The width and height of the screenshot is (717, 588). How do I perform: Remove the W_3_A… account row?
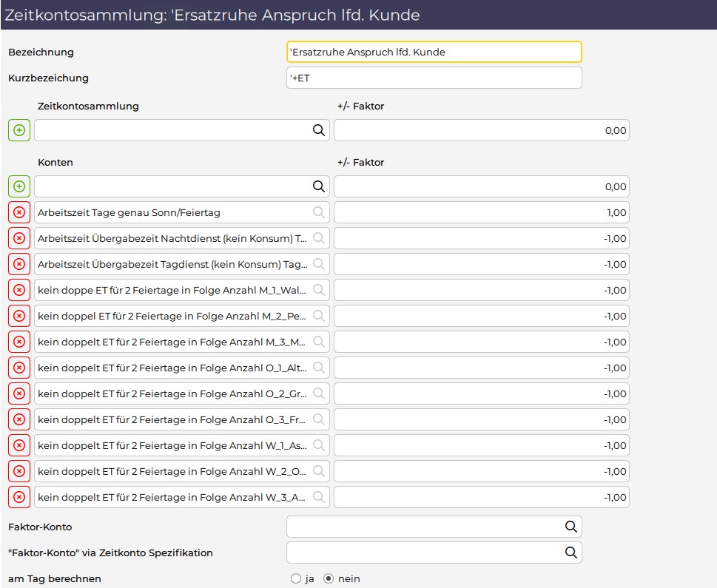pyautogui.click(x=19, y=498)
